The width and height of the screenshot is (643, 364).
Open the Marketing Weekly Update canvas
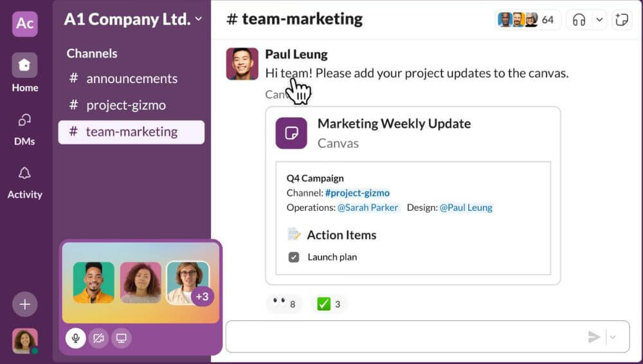413,196
